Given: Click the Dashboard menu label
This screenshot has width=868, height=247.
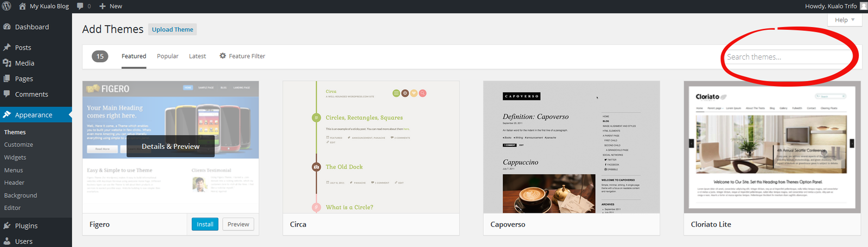Looking at the screenshot, I should pos(32,27).
